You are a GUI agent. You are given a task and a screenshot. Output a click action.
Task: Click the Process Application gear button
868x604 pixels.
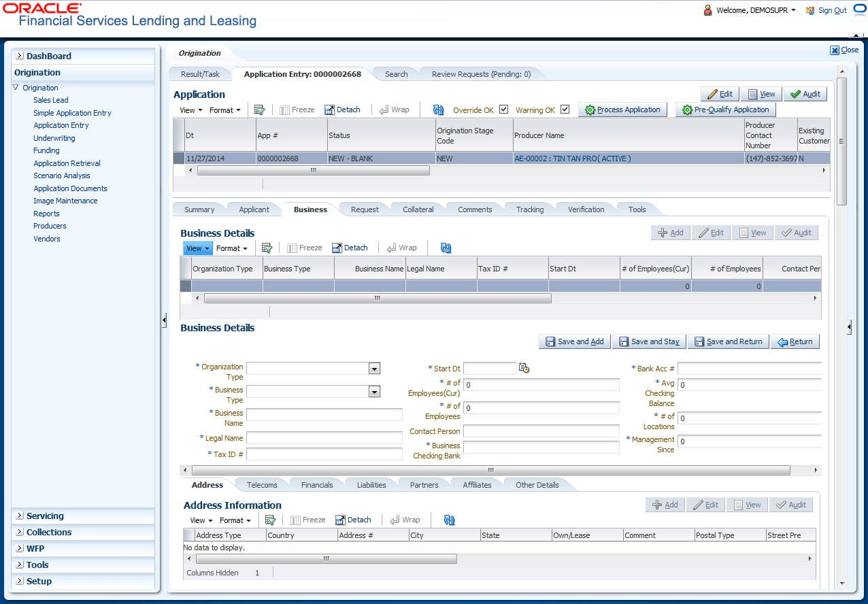coord(622,110)
